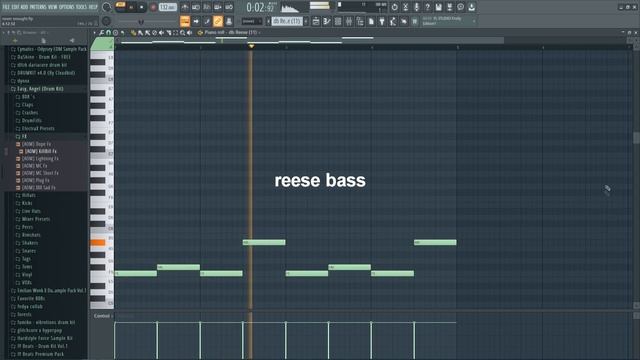Click the Record button in transport
Screen dimensions: 640x360
coord(153,7)
